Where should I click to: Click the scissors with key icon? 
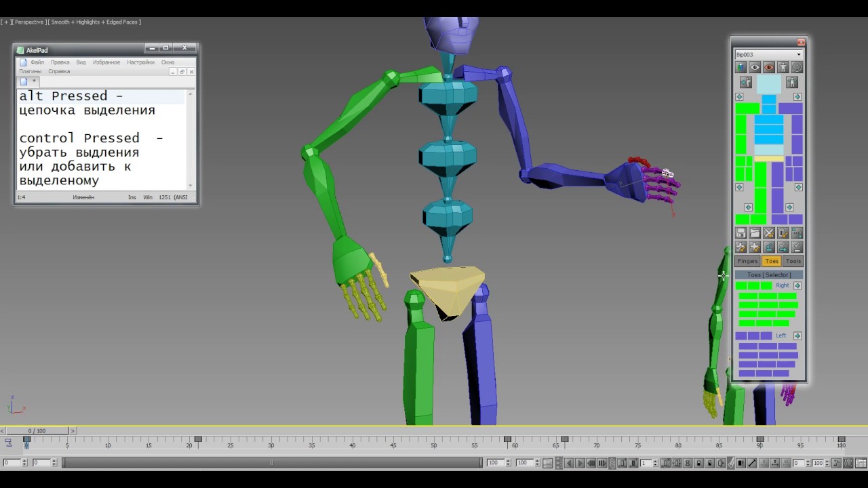pyautogui.click(x=769, y=232)
